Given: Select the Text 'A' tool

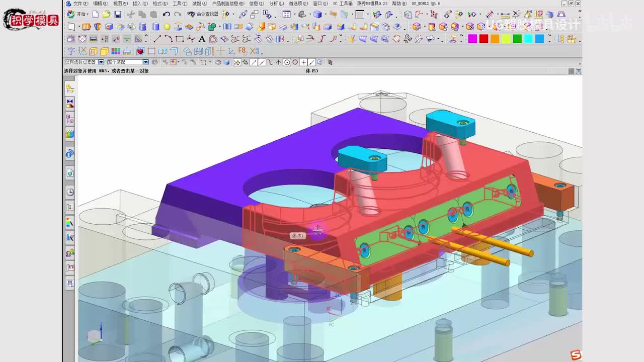Looking at the screenshot, I should click(x=202, y=39).
